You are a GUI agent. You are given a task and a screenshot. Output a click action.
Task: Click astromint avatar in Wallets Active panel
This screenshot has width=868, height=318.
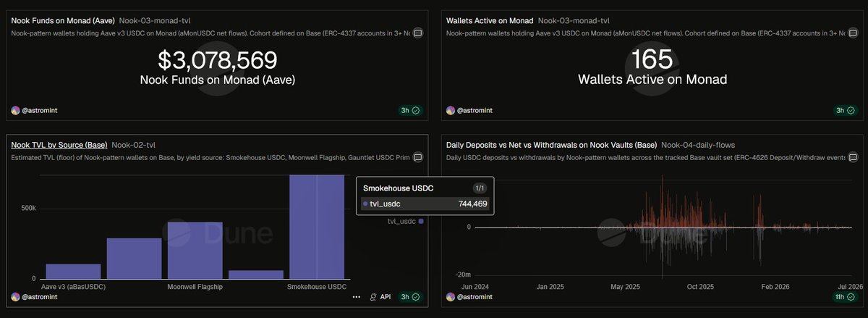[451, 110]
